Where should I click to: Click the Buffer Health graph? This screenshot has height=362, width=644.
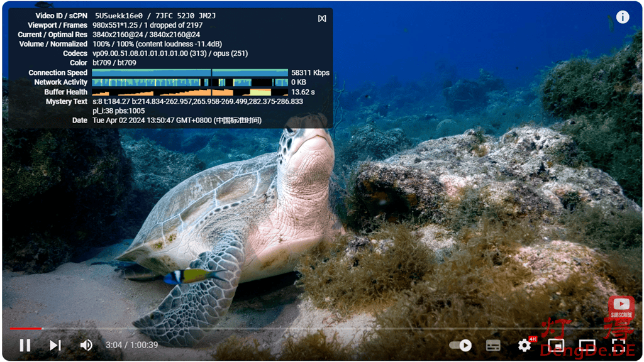[x=190, y=92]
